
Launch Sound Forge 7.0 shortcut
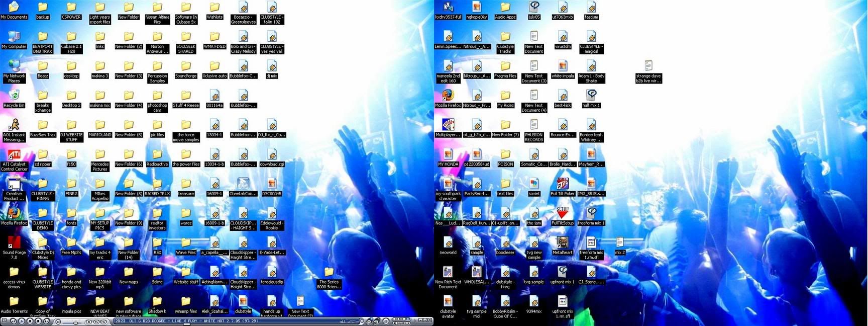(x=14, y=249)
